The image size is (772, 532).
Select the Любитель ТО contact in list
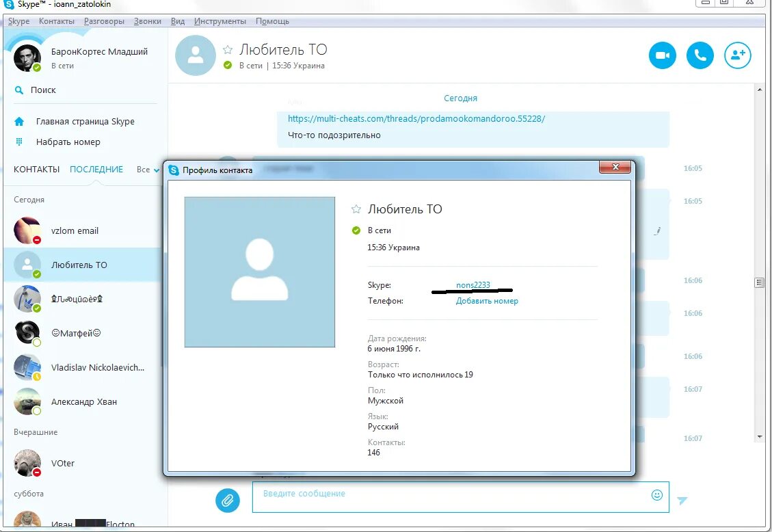tap(83, 265)
